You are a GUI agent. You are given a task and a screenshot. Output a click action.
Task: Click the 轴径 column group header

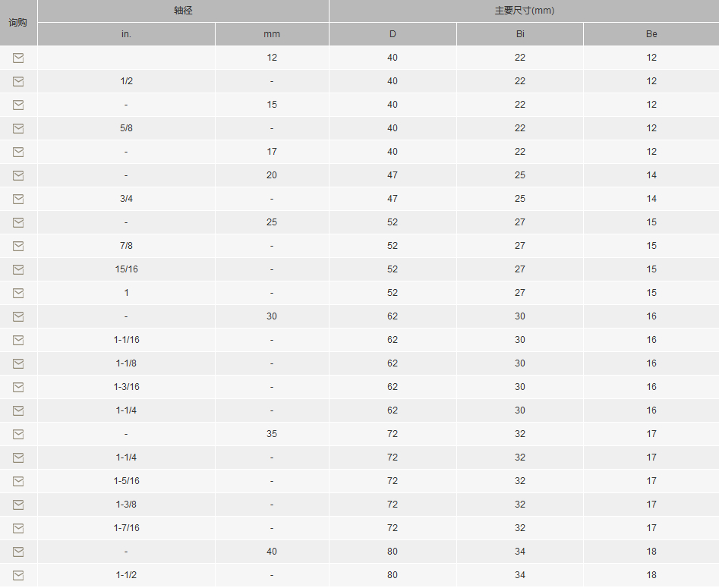coord(183,11)
